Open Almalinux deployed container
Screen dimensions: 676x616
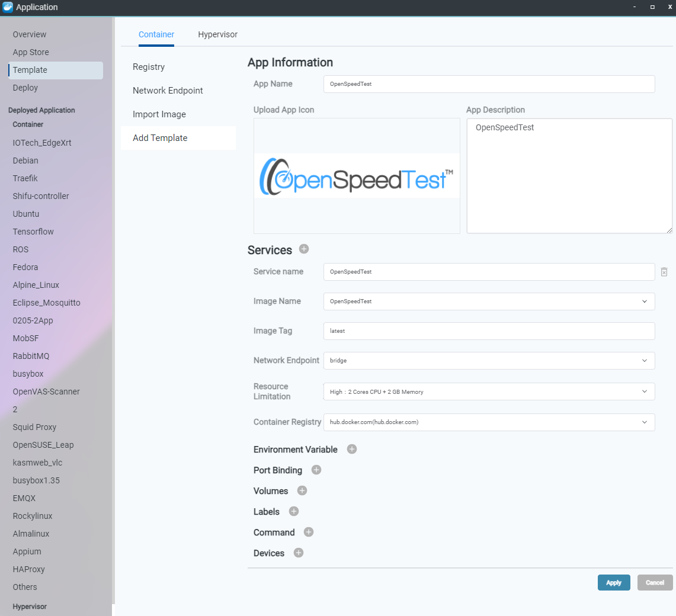click(x=31, y=534)
